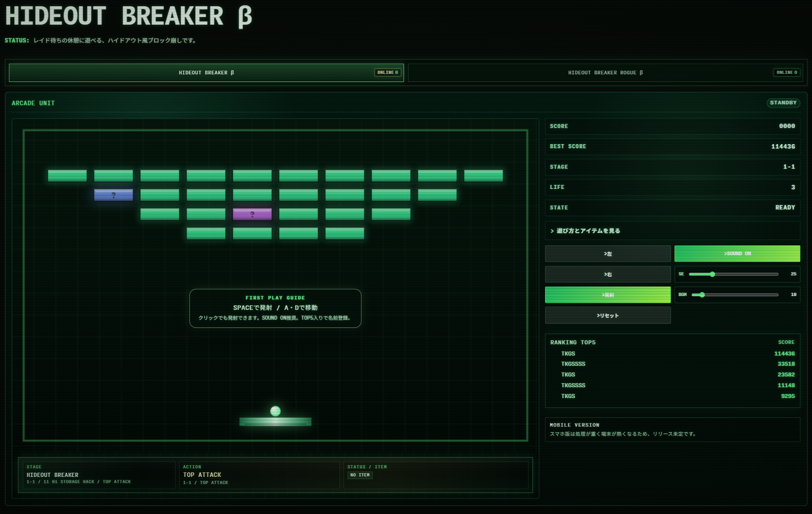
Task: Click the STATE value READY
Action: coord(785,208)
